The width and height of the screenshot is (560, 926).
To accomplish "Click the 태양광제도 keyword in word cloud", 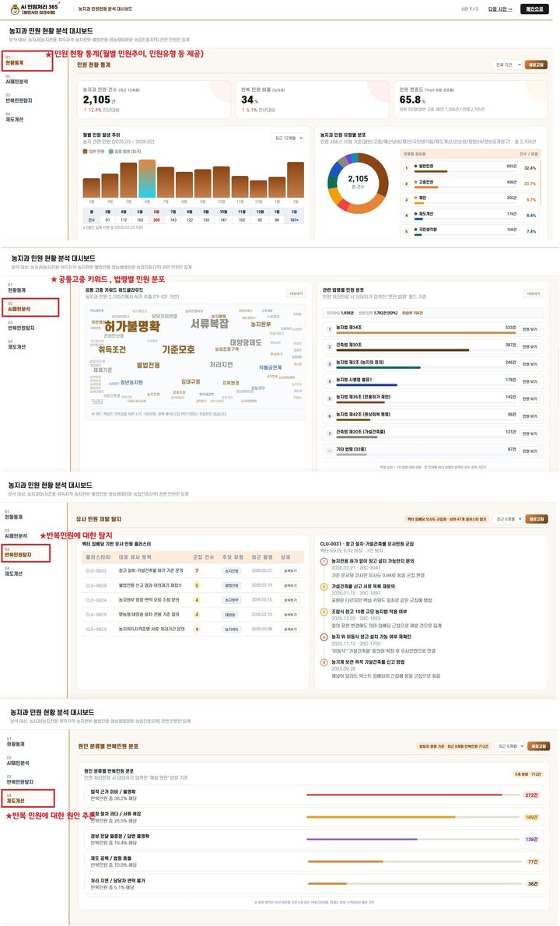I will (246, 342).
